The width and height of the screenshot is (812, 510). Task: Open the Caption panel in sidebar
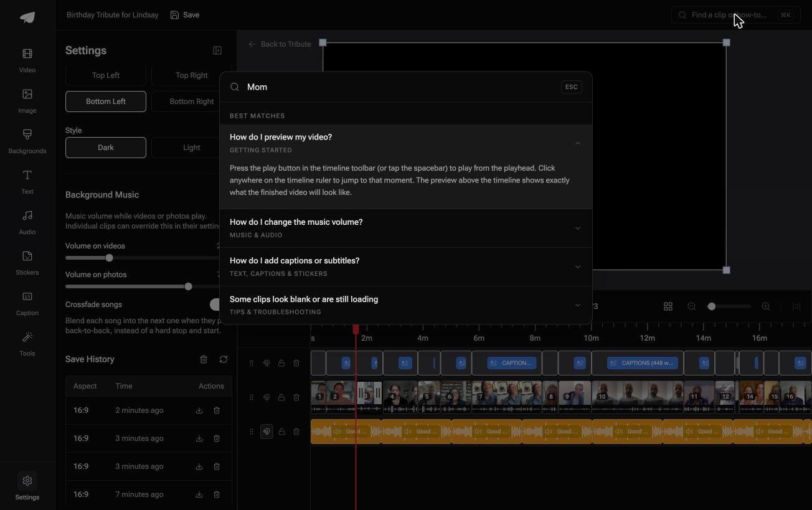(x=27, y=303)
